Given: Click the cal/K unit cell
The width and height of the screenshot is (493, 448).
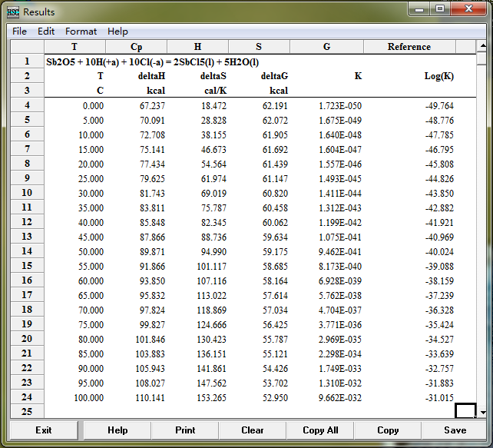Looking at the screenshot, I should point(215,91).
